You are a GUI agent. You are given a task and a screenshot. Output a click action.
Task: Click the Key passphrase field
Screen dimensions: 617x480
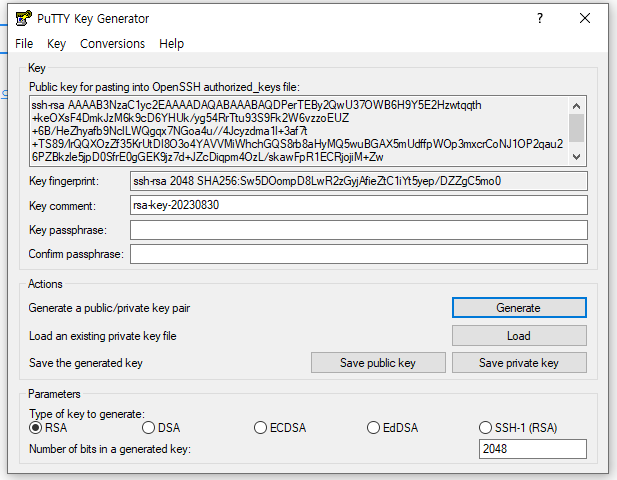[x=359, y=230]
